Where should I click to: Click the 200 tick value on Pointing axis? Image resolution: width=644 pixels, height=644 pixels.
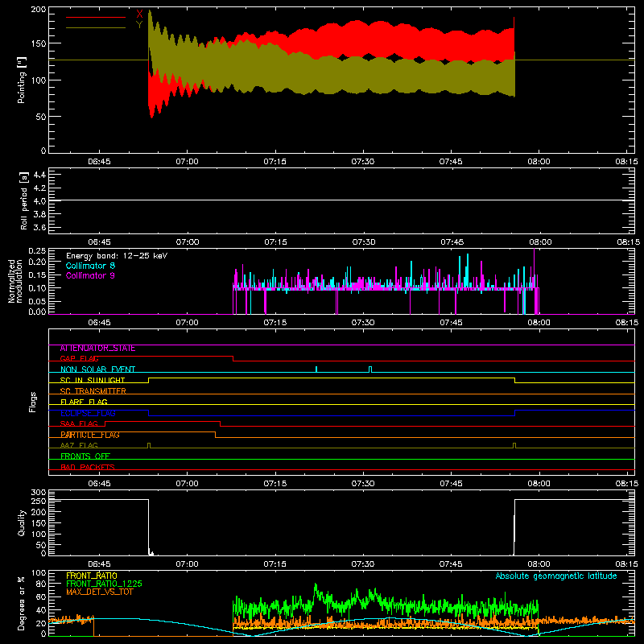click(39, 10)
